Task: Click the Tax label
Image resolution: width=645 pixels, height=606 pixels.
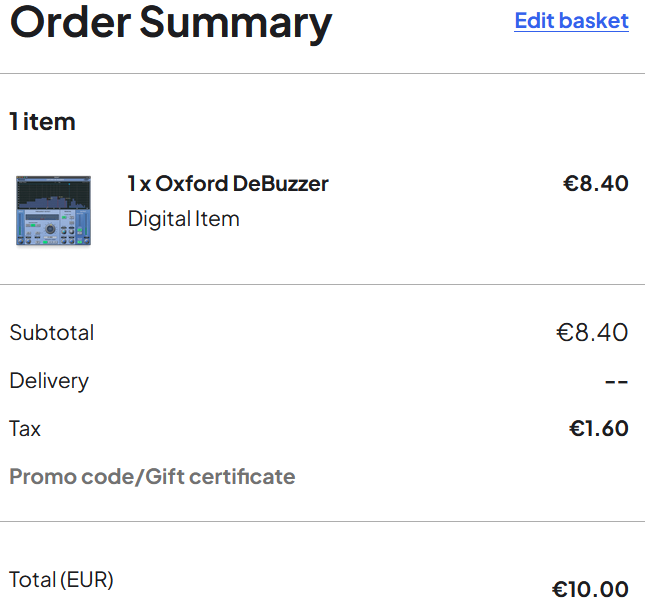Action: click(25, 429)
